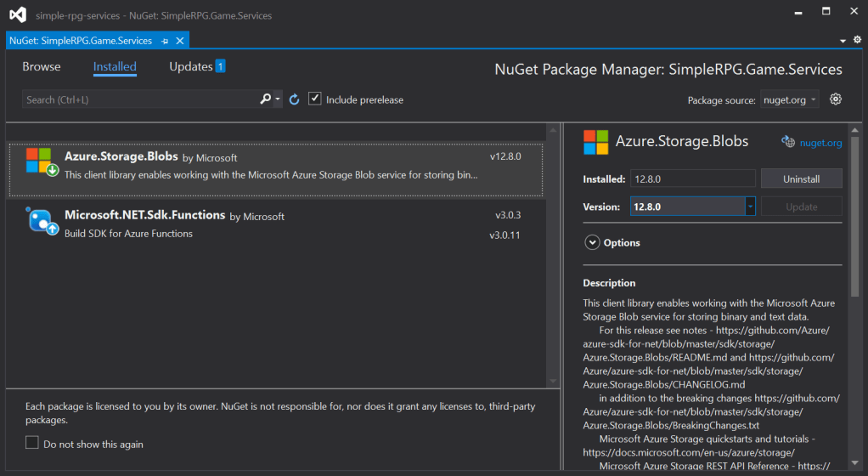Pin the NuGet document tab
Viewport: 868px width, 476px height.
click(x=165, y=41)
